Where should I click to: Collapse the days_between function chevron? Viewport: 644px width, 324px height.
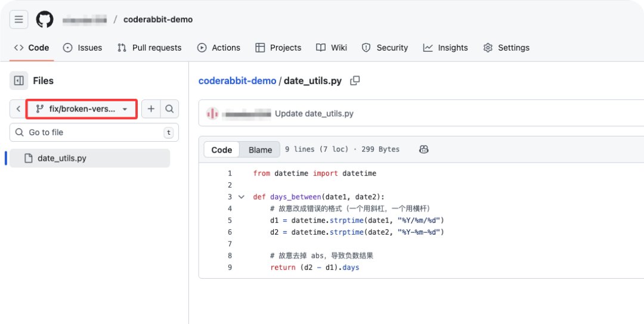241,197
